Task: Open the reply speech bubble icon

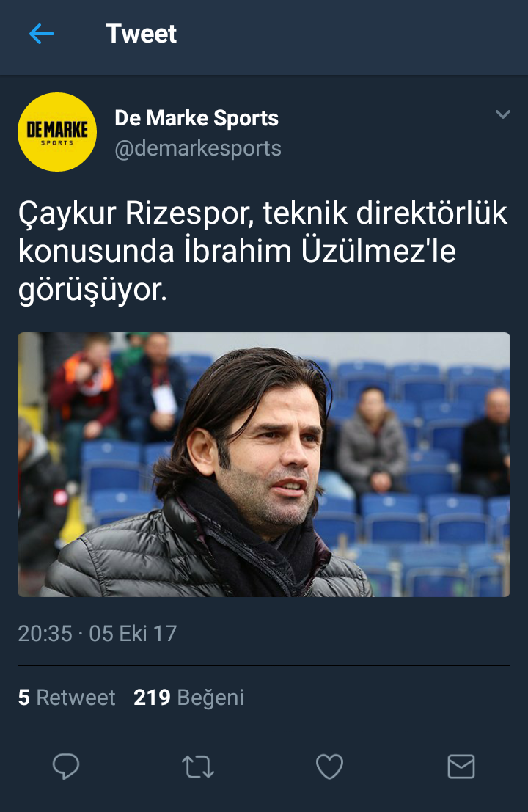Action: pos(66,767)
